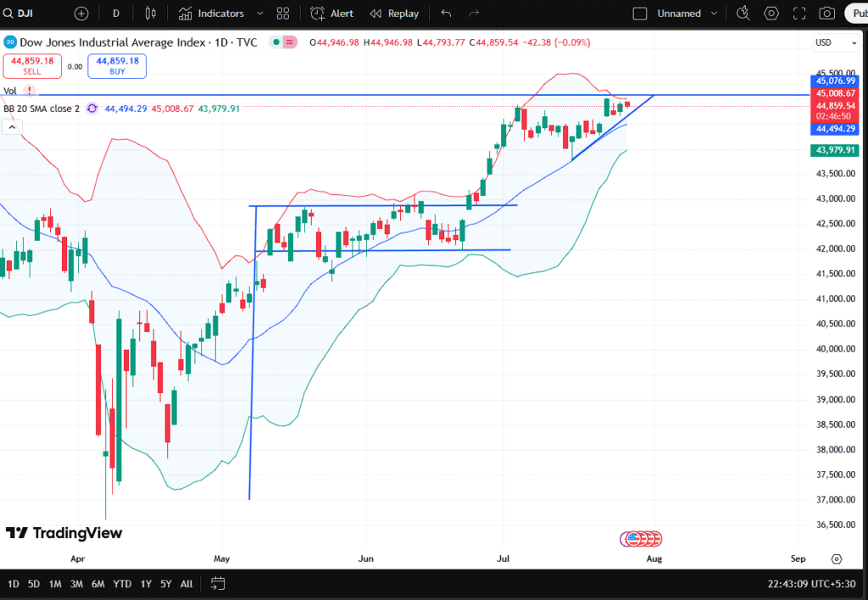Viewport: 868px width, 600px height.
Task: Click the Jul label on time axis
Action: coord(504,558)
